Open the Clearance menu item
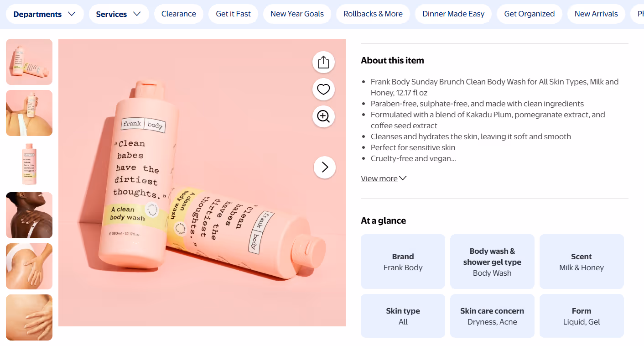 (178, 14)
